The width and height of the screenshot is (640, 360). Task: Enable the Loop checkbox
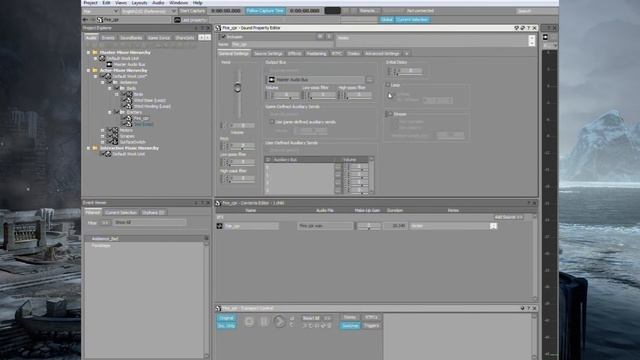388,85
